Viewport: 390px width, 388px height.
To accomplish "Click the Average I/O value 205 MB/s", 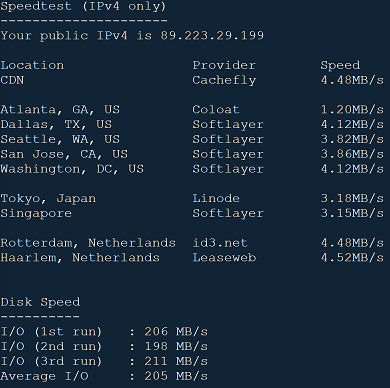I will [x=176, y=376].
